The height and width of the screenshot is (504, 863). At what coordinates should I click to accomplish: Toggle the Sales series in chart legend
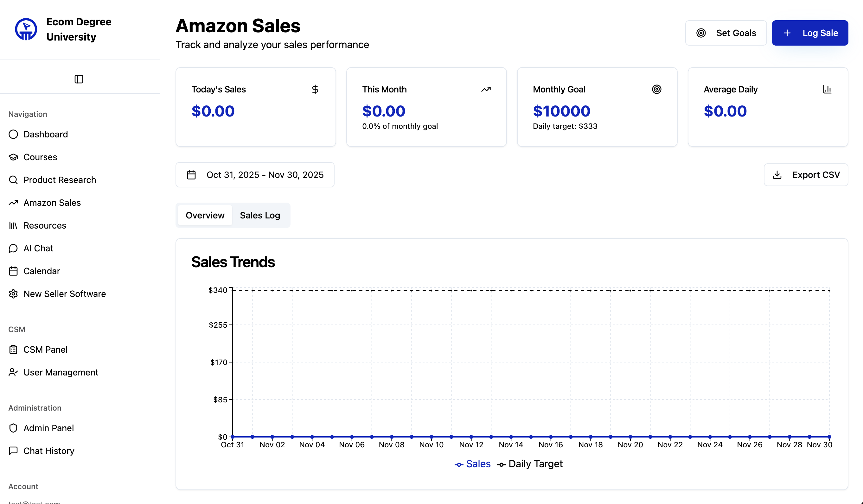[x=473, y=464]
